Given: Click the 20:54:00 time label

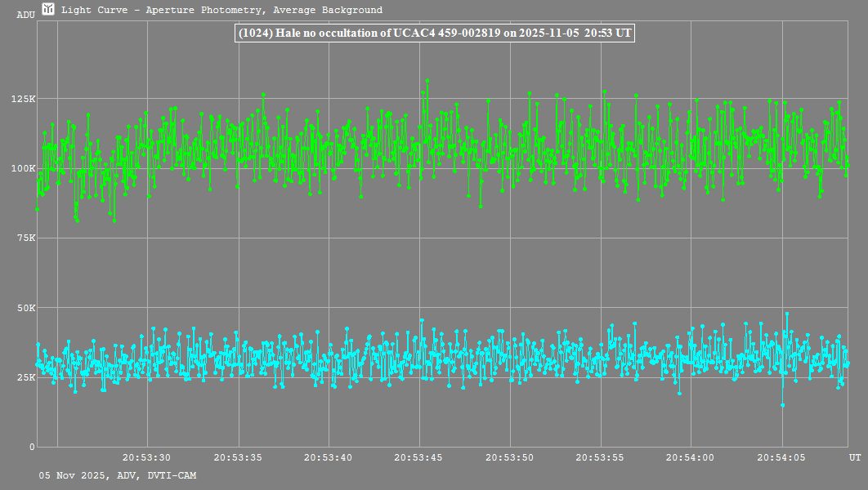Looking at the screenshot, I should [x=691, y=458].
